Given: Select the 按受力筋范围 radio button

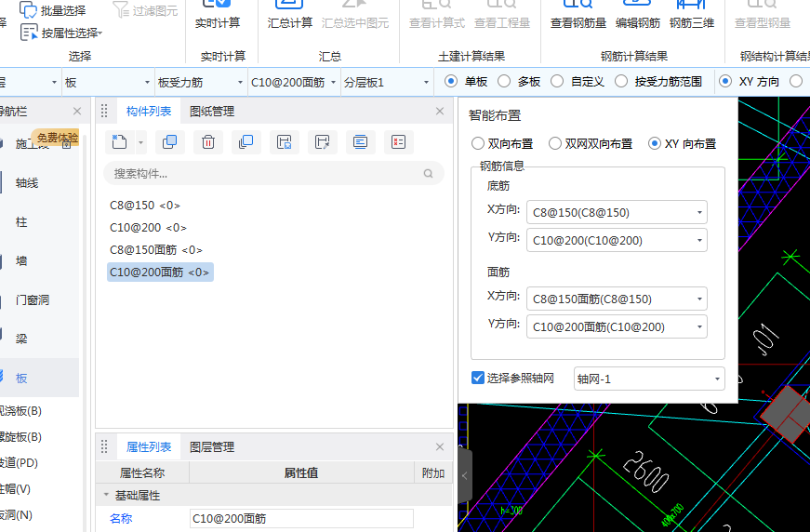Looking at the screenshot, I should click(621, 82).
